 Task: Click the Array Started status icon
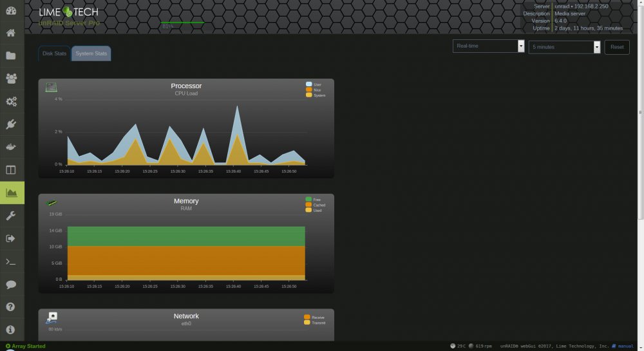pyautogui.click(x=8, y=346)
